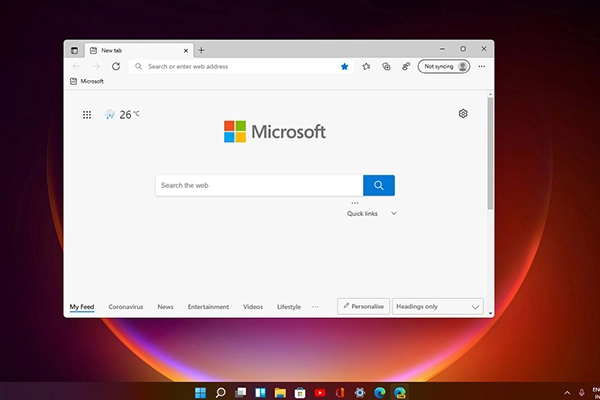Open the Not syncing profile button
The image size is (600, 400).
(x=444, y=66)
